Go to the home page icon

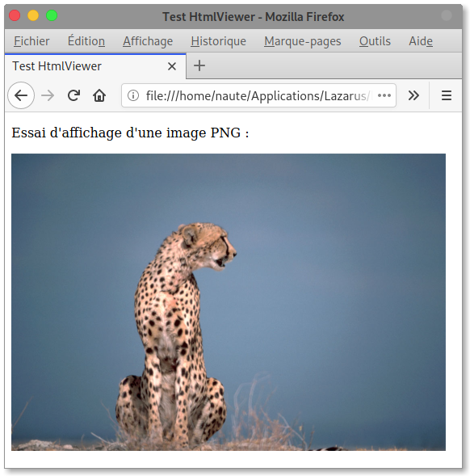tap(99, 95)
